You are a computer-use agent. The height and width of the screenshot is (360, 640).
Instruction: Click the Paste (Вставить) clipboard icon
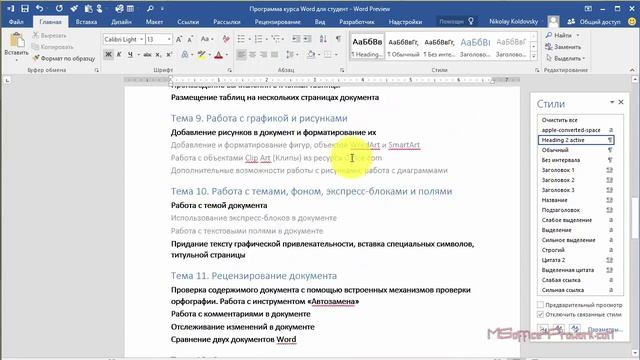pos(16,40)
